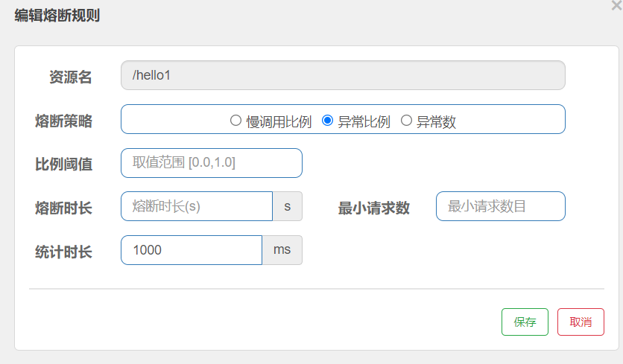Click the 资源名 label text
This screenshot has width=623, height=364.
70,77
